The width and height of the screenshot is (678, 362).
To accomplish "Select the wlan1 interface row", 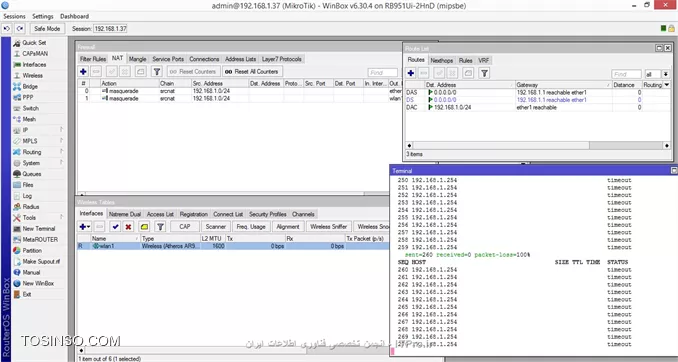I will click(233, 246).
